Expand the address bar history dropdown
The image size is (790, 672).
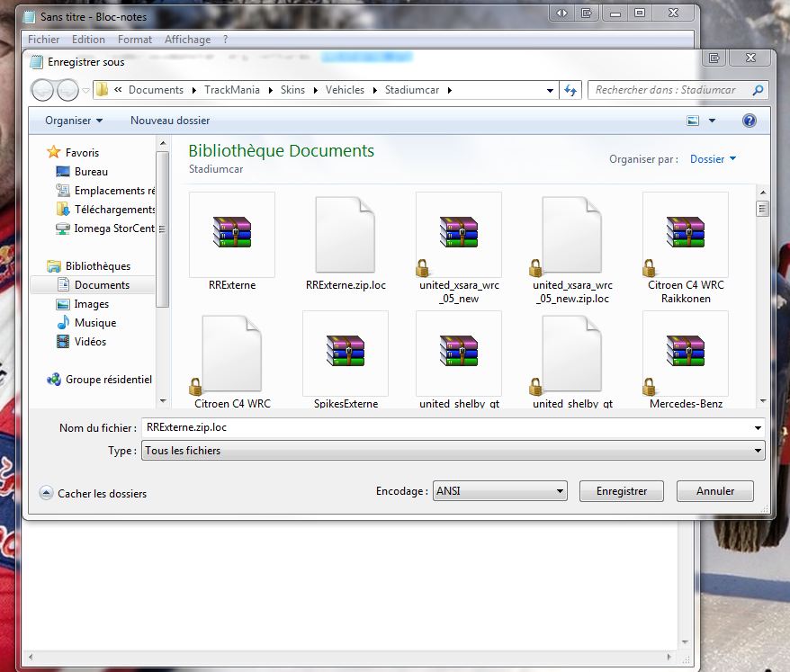pyautogui.click(x=550, y=91)
